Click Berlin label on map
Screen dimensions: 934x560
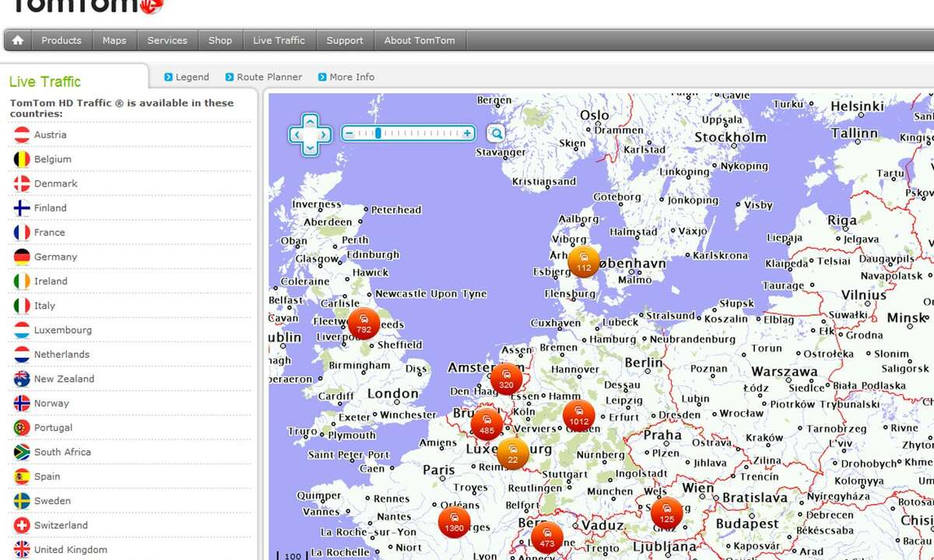pos(644,362)
